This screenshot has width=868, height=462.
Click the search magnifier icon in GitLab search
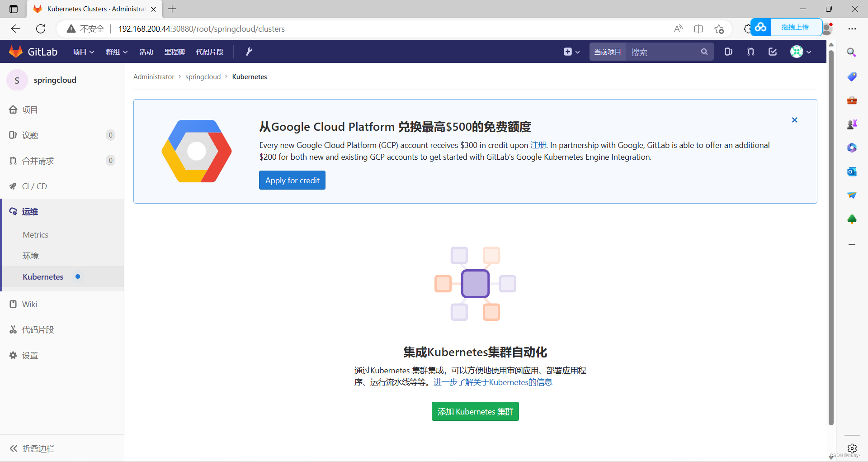click(704, 52)
